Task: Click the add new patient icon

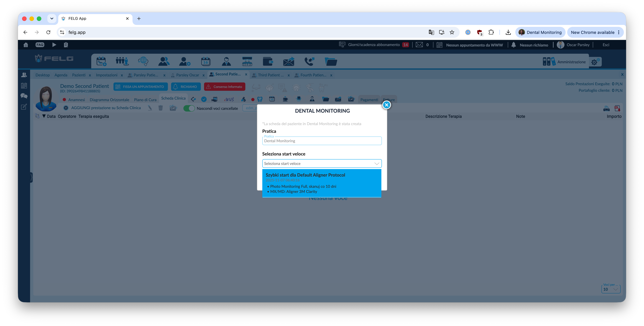Action: click(185, 61)
